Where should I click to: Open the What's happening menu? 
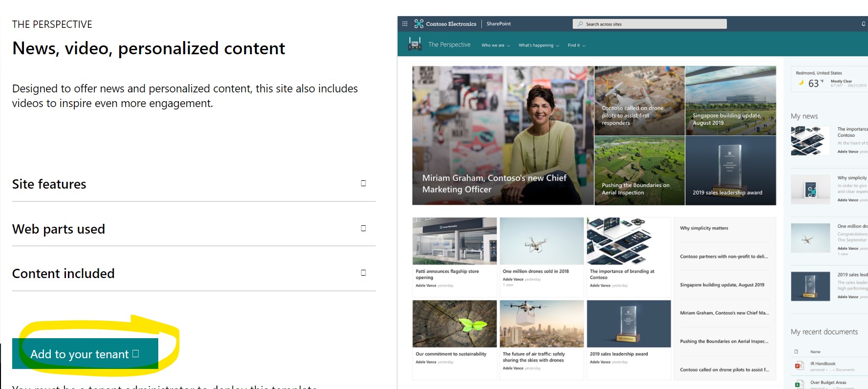coord(539,45)
